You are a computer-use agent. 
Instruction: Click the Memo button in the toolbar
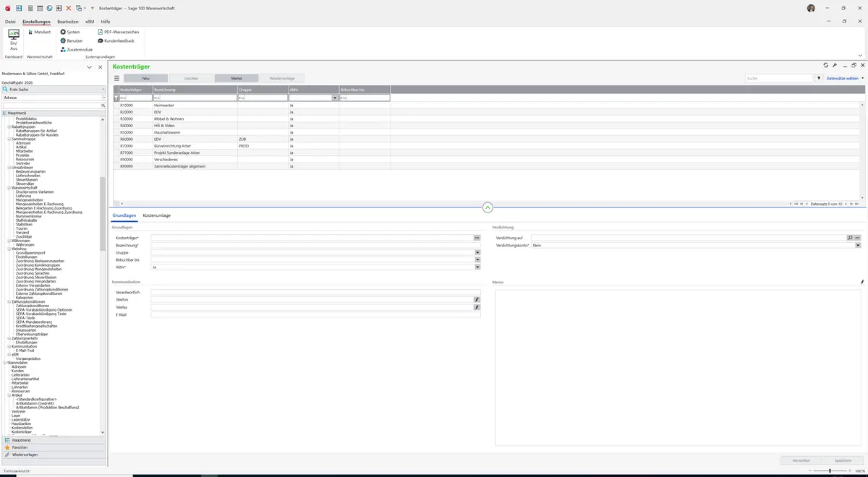point(237,78)
